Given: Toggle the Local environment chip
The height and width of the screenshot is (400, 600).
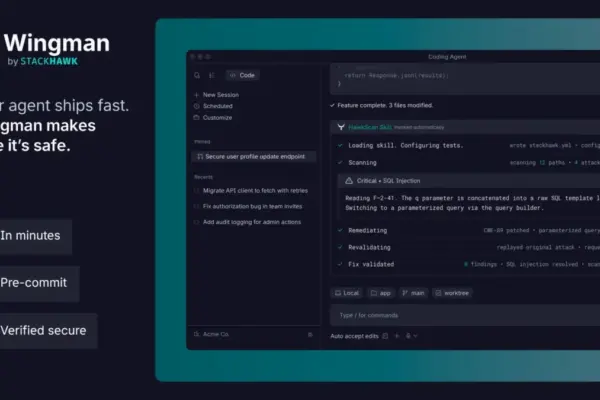Looking at the screenshot, I should (x=347, y=293).
